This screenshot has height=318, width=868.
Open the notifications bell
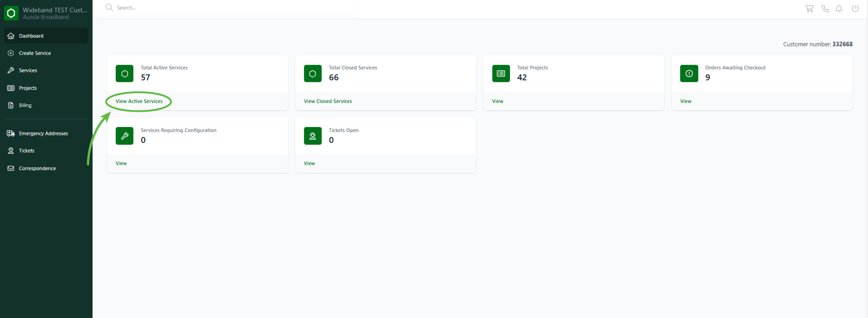click(x=839, y=8)
